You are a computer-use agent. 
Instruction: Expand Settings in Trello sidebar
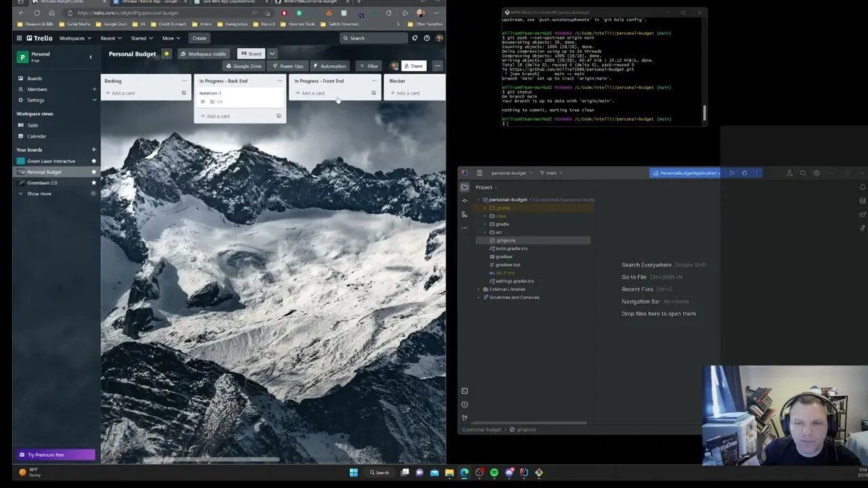click(94, 100)
